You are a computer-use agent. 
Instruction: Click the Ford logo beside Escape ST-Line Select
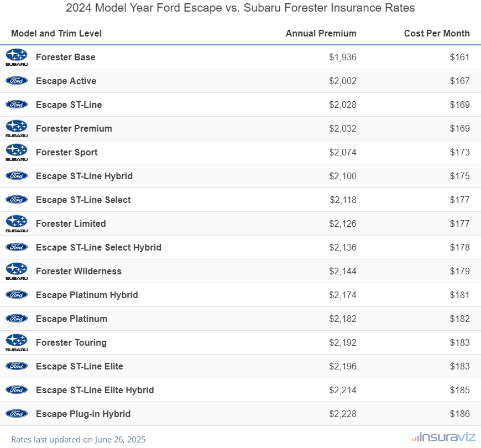17,200
